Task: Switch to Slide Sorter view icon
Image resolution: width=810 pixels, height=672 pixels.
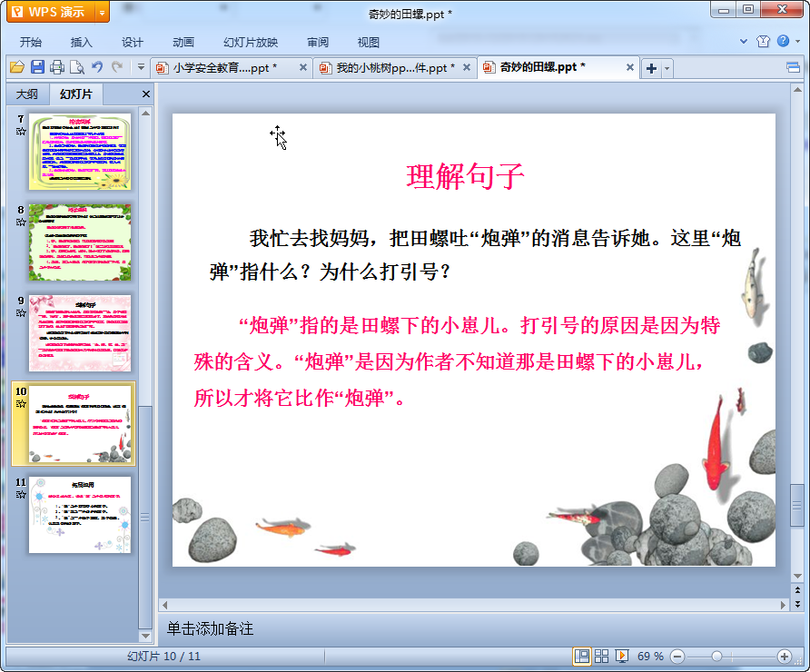Action: [601, 657]
